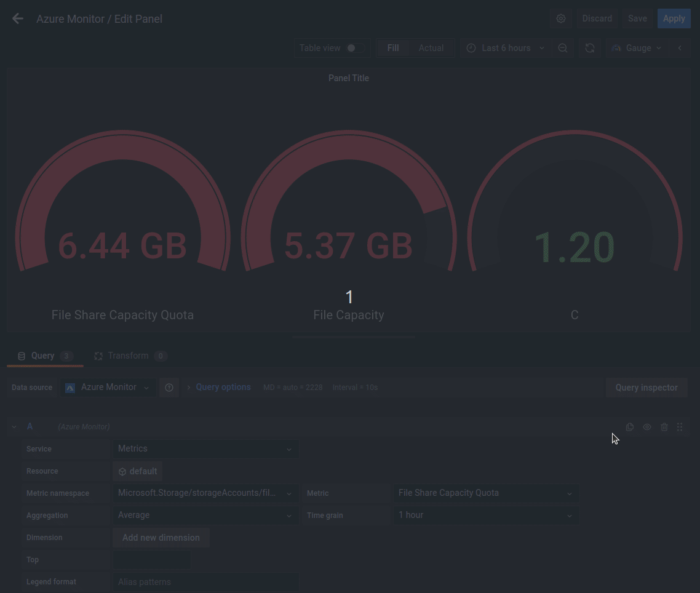
Task: Click the back arrow to exit panel editing
Action: coord(17,18)
